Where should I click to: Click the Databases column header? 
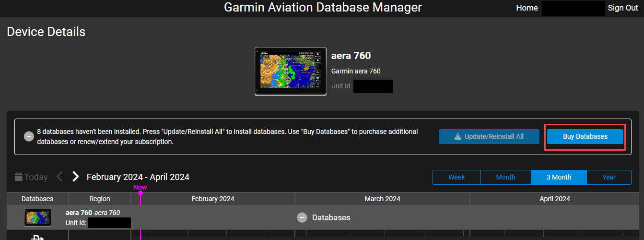[37, 199]
